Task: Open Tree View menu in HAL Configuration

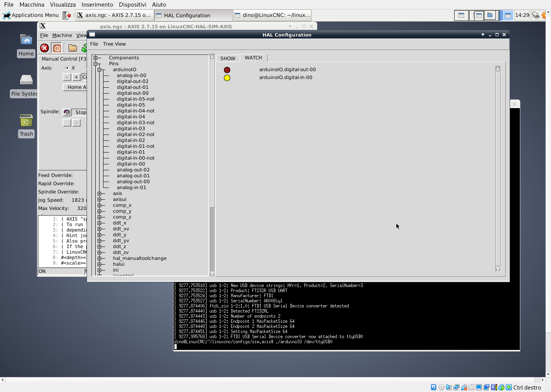Action: [115, 44]
